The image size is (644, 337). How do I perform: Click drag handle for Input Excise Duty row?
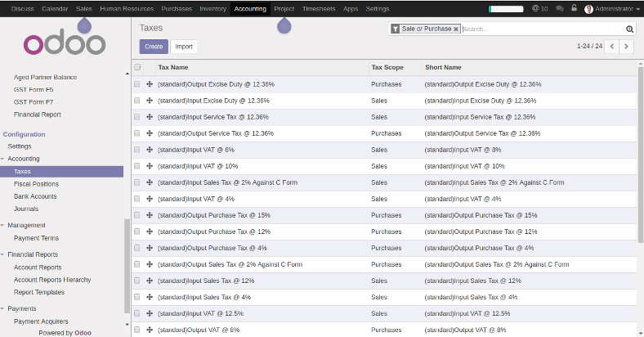(x=150, y=101)
